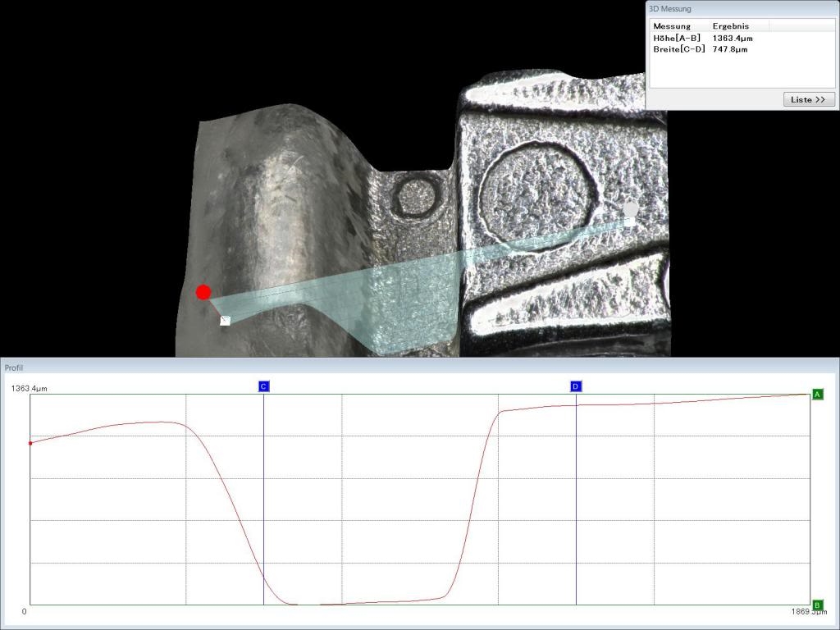This screenshot has height=630, width=840.
Task: Click the Profil panel title
Action: (15, 367)
